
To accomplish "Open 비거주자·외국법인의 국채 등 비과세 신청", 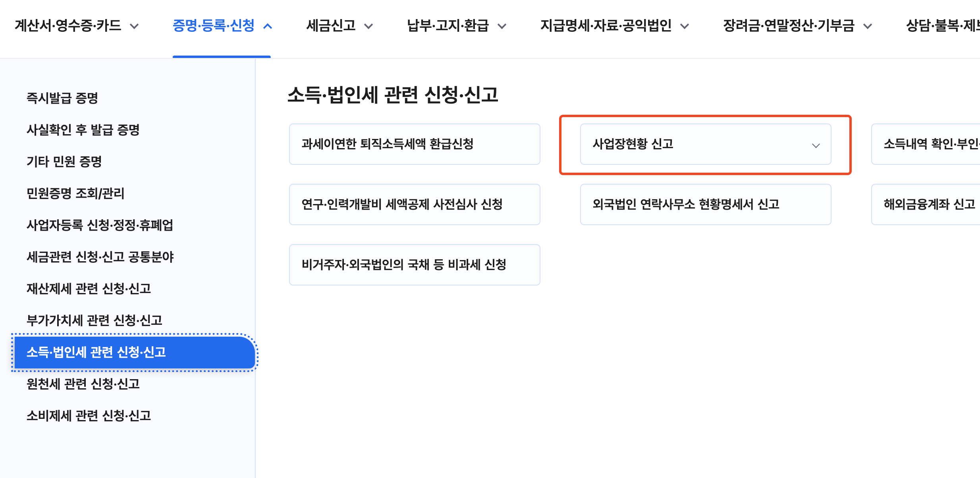I will [415, 265].
